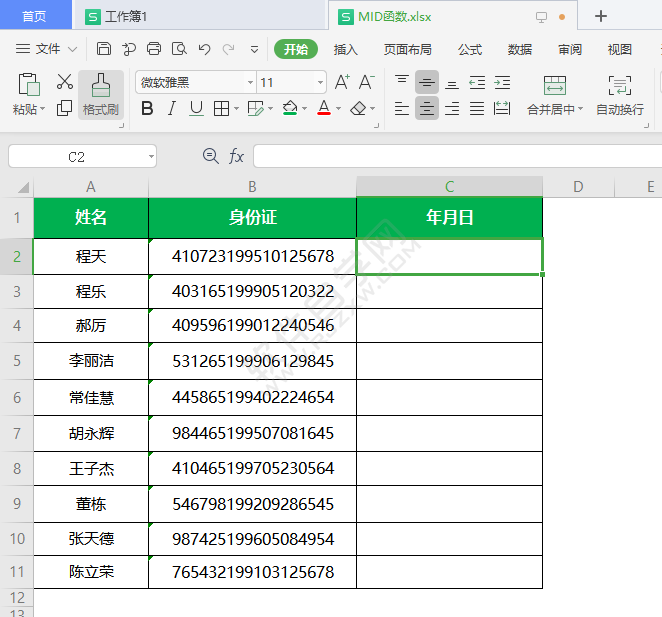Click the Select All corner triangle
662x617 pixels.
(23, 187)
